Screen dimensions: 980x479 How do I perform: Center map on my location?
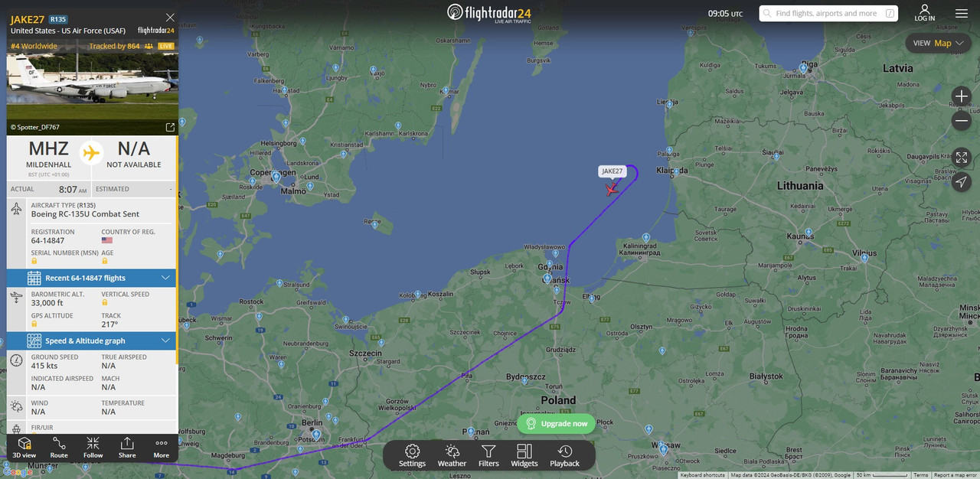[962, 182]
